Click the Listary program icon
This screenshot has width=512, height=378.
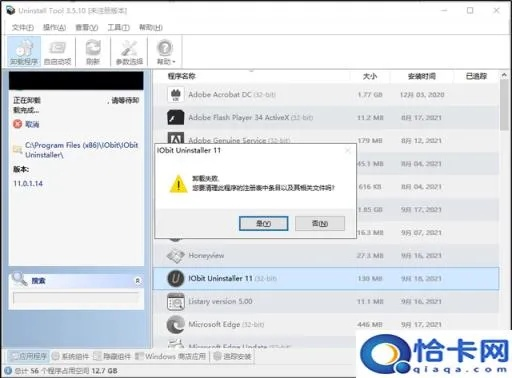point(175,301)
